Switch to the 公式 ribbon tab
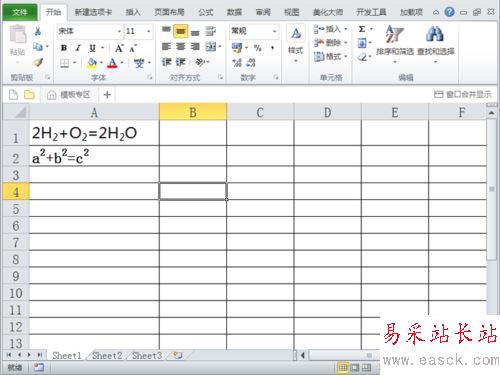This screenshot has height=375, width=500. 205,12
